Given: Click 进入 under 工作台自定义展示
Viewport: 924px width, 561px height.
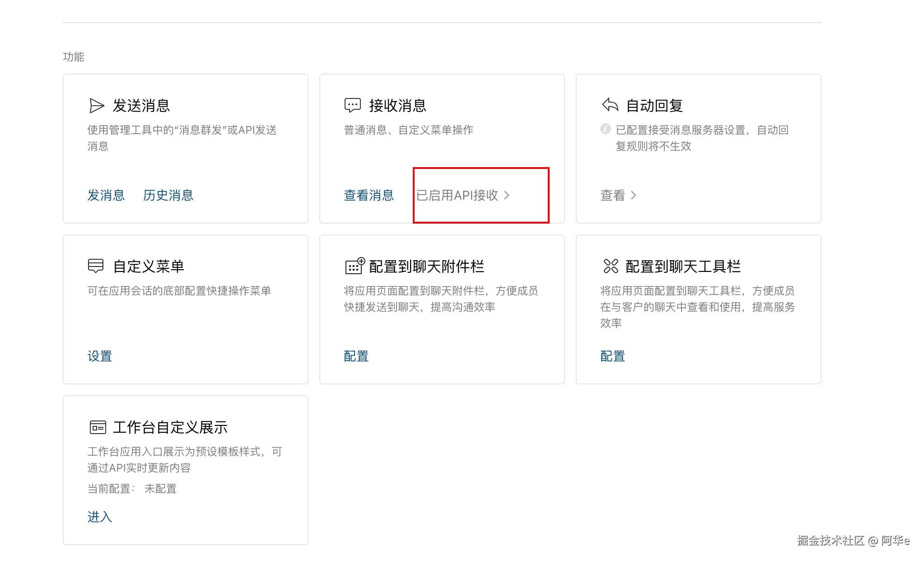Looking at the screenshot, I should coord(99,517).
